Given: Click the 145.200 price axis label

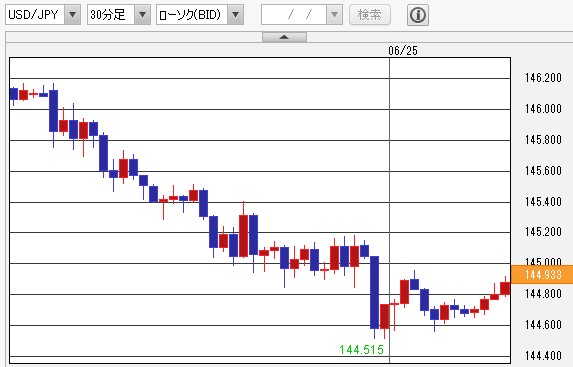Looking at the screenshot, I should (543, 232).
